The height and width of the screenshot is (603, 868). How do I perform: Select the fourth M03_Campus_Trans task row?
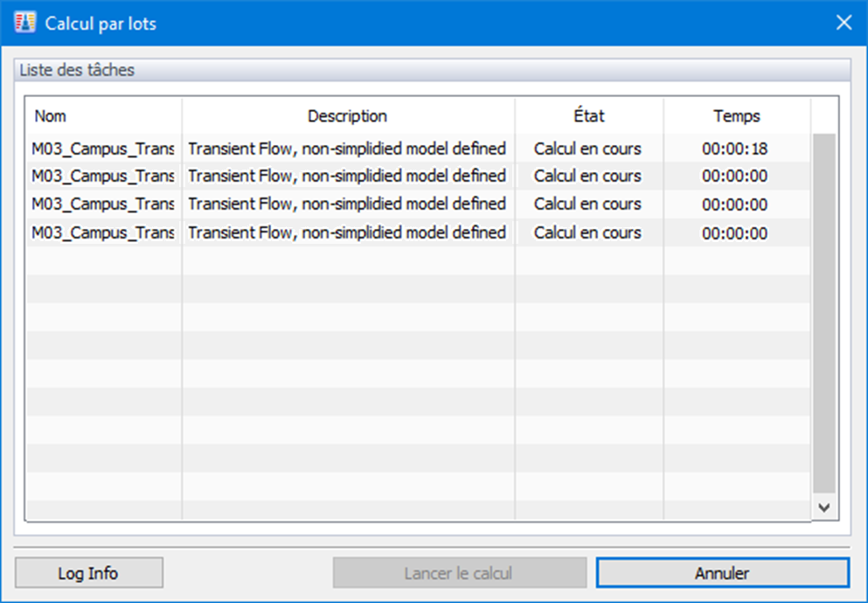point(103,232)
